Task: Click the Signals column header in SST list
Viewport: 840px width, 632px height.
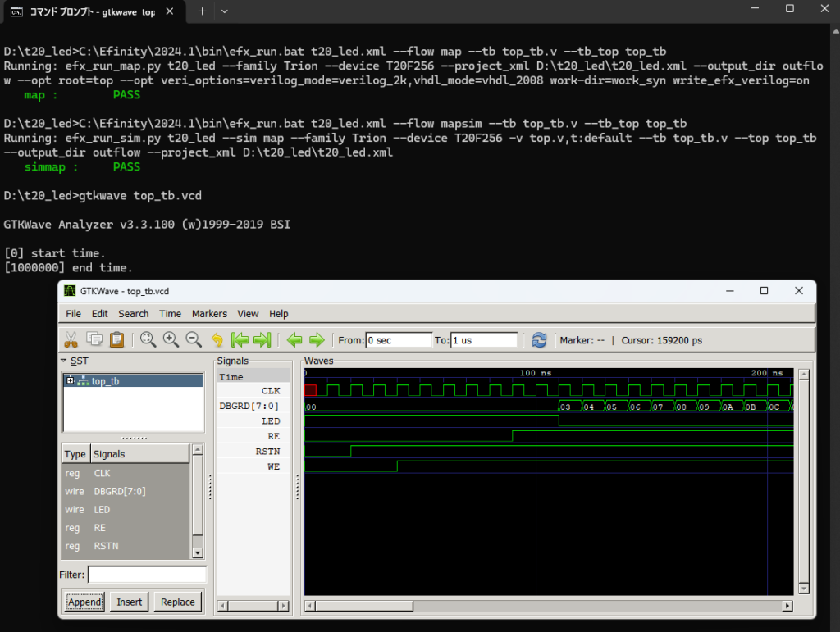Action: pos(139,454)
